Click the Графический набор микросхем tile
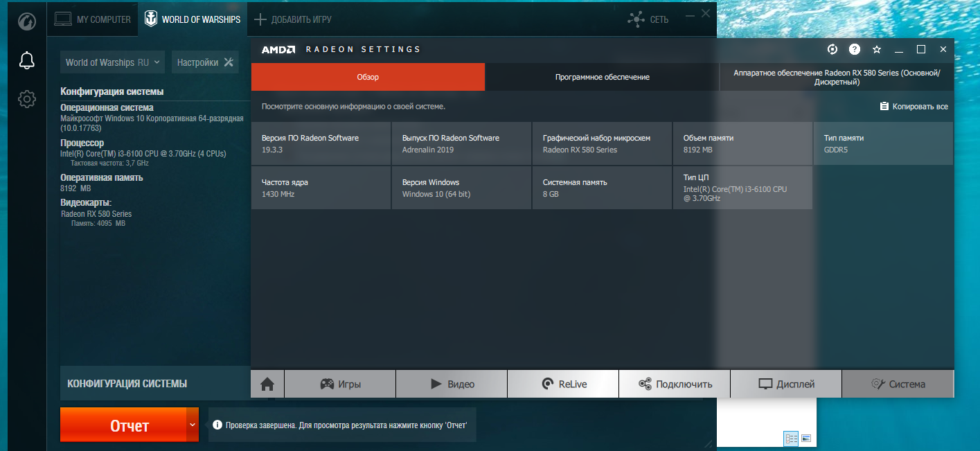This screenshot has height=451, width=980. click(x=603, y=143)
